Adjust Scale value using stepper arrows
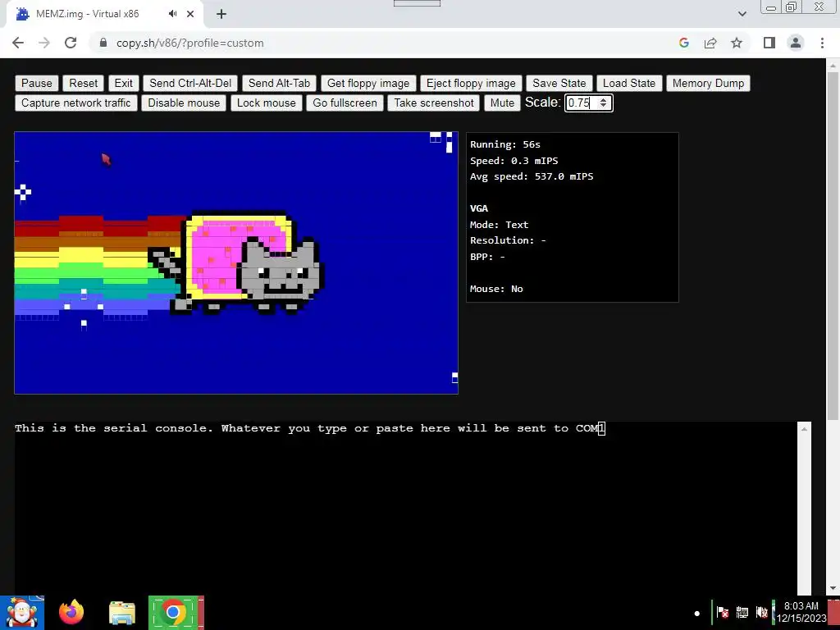The width and height of the screenshot is (840, 630). pyautogui.click(x=603, y=103)
